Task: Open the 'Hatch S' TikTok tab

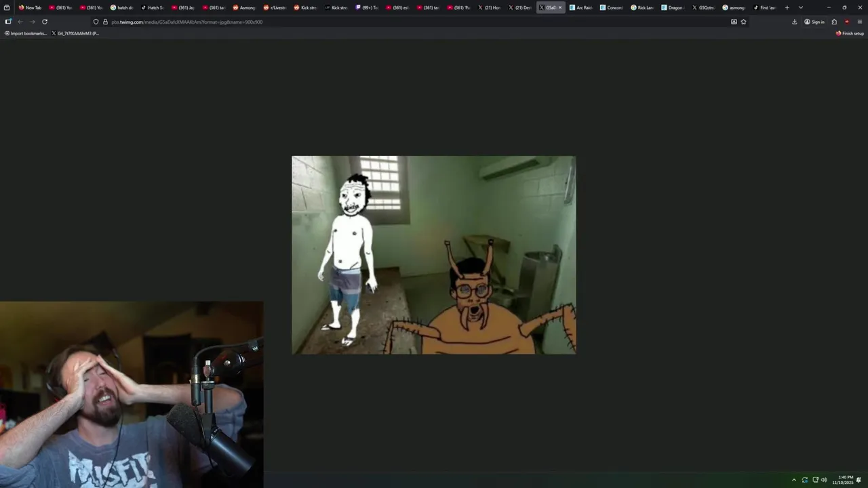Action: [152, 7]
